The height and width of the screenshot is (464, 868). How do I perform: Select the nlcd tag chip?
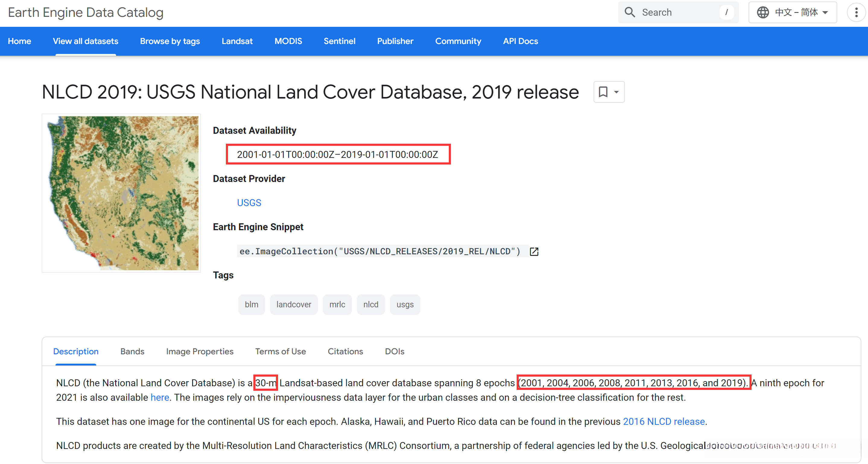[x=371, y=304]
